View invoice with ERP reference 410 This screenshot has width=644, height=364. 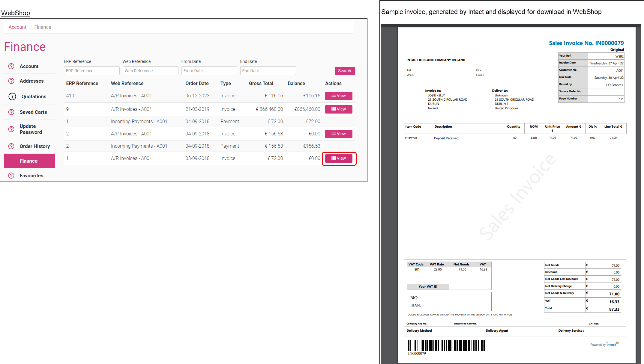click(338, 96)
